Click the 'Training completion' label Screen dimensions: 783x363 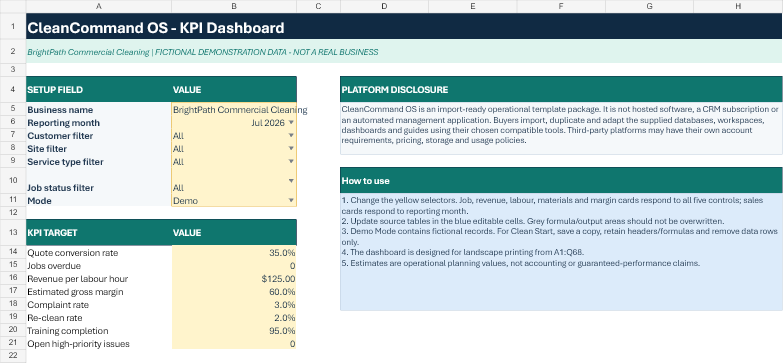coord(67,331)
